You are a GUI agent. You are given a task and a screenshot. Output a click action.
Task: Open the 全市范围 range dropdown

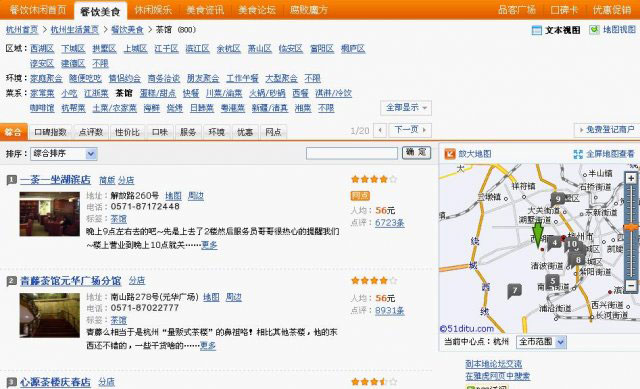coord(541,342)
